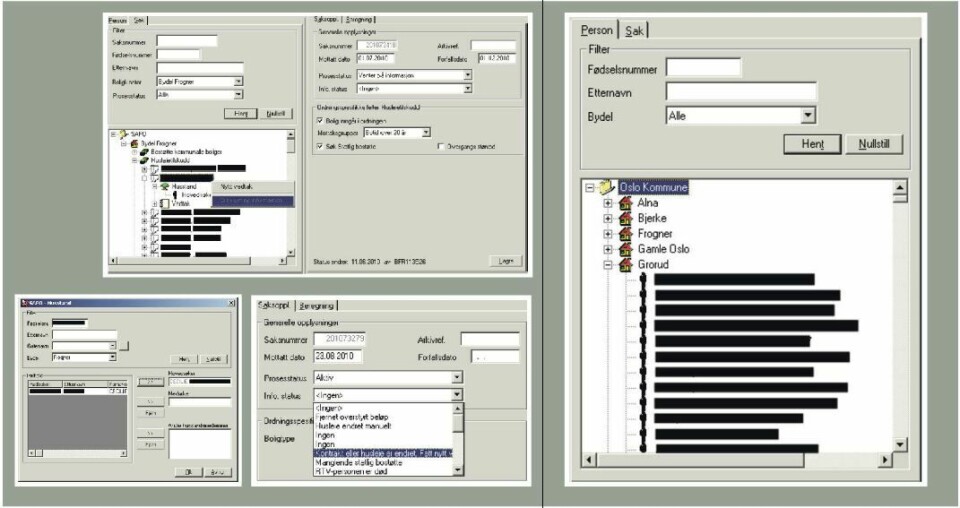The width and height of the screenshot is (960, 508).
Task: Toggle the Søk Statlig bostøtte checkbox
Action: pos(320,147)
